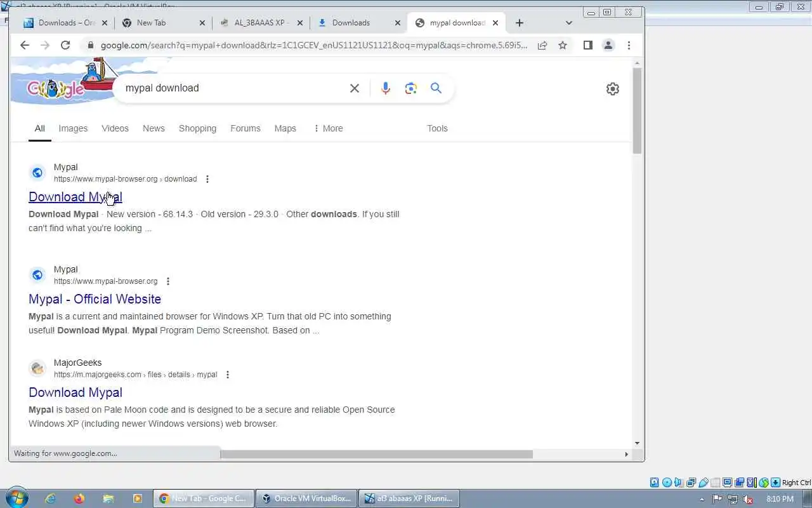
Task: Click the network tray icon
Action: click(x=733, y=499)
